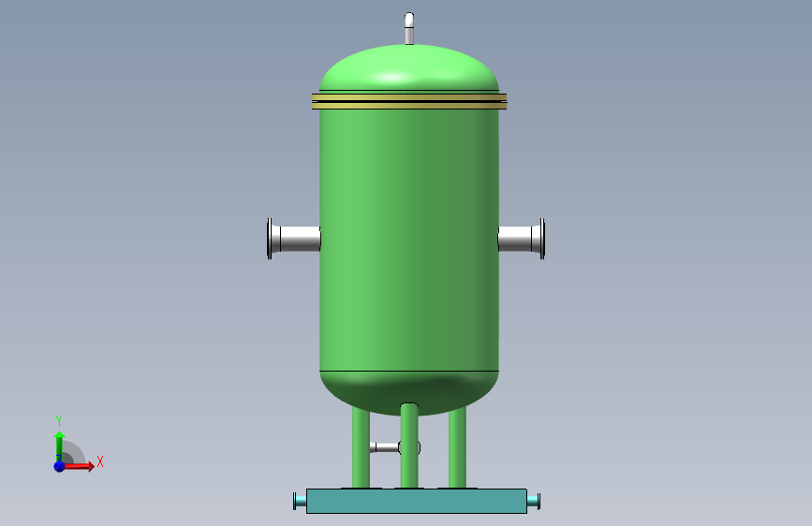
Task: Select the cyan stub on the base's left end
Action: click(x=300, y=501)
